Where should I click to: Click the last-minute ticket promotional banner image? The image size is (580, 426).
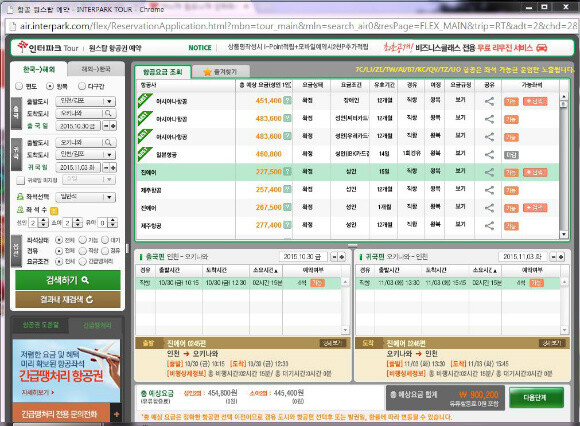[x=66, y=371]
